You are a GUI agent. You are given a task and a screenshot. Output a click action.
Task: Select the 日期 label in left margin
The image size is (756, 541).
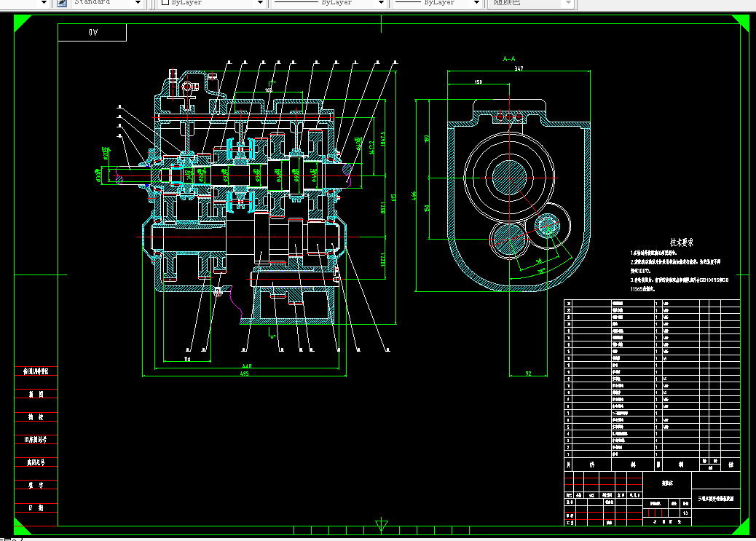click(x=36, y=508)
